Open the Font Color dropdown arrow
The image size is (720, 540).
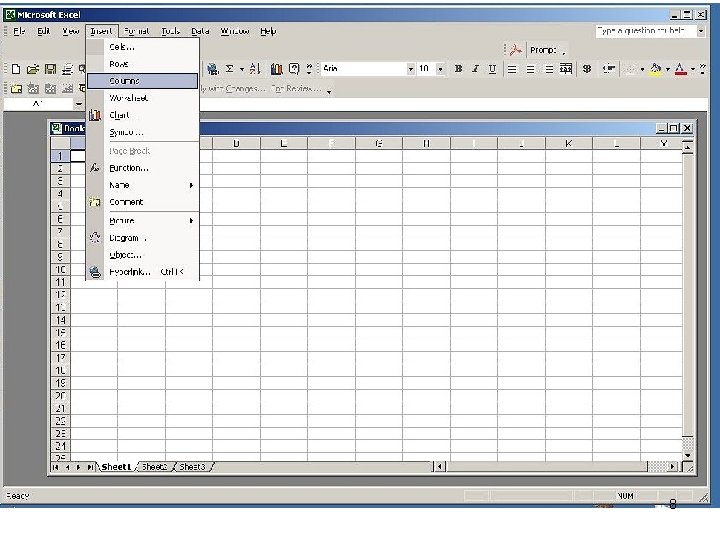coord(692,69)
